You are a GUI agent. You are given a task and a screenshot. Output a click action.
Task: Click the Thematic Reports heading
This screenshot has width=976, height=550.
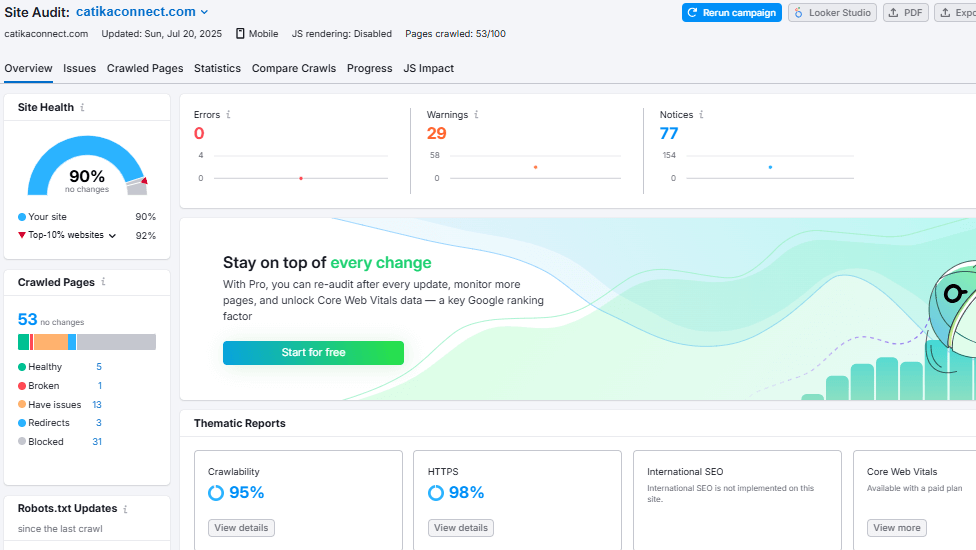pos(240,423)
